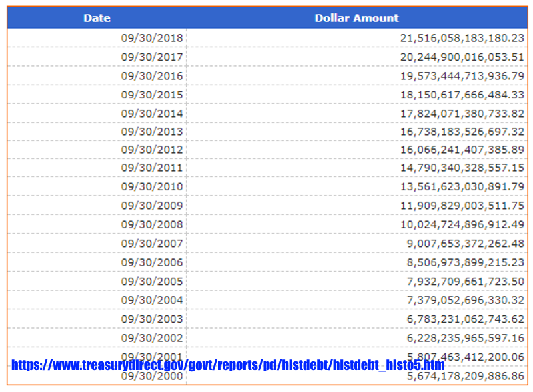Click the amount 16,738,183,526,697.32
The image size is (533, 392).
(462, 132)
